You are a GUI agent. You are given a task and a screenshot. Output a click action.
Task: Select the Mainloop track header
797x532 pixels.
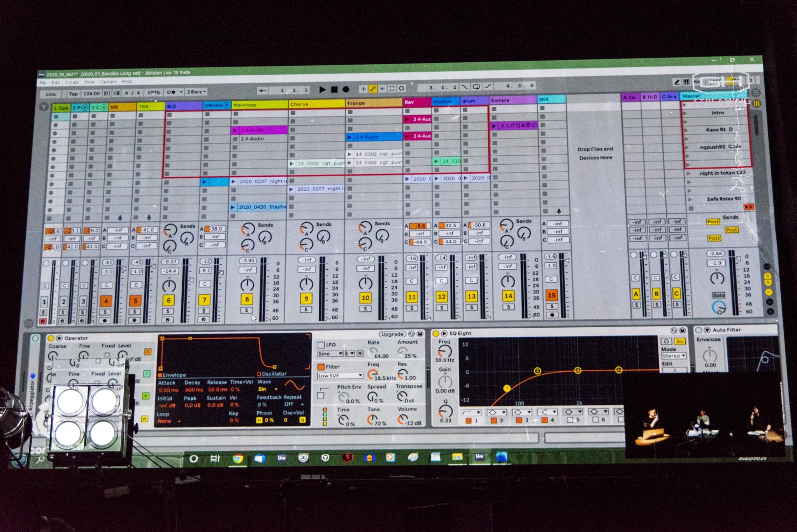260,105
